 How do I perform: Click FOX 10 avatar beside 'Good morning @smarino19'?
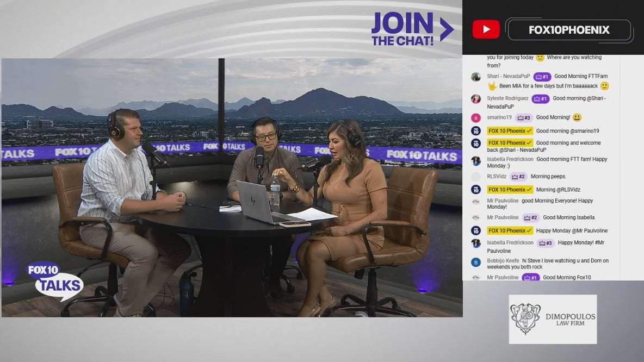(475, 131)
